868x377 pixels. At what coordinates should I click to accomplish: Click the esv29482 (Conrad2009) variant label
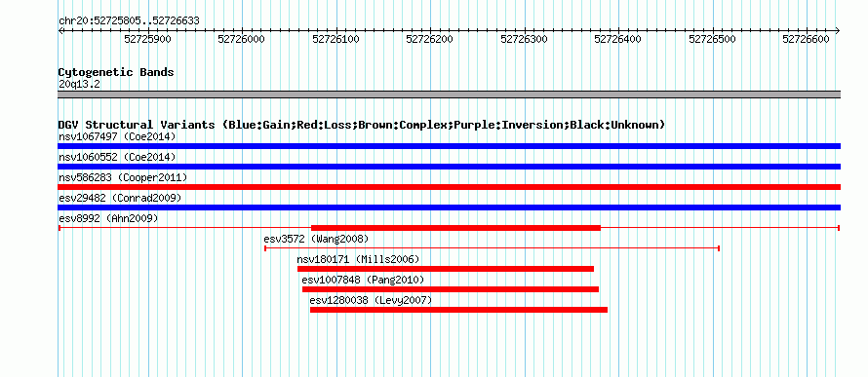(120, 198)
